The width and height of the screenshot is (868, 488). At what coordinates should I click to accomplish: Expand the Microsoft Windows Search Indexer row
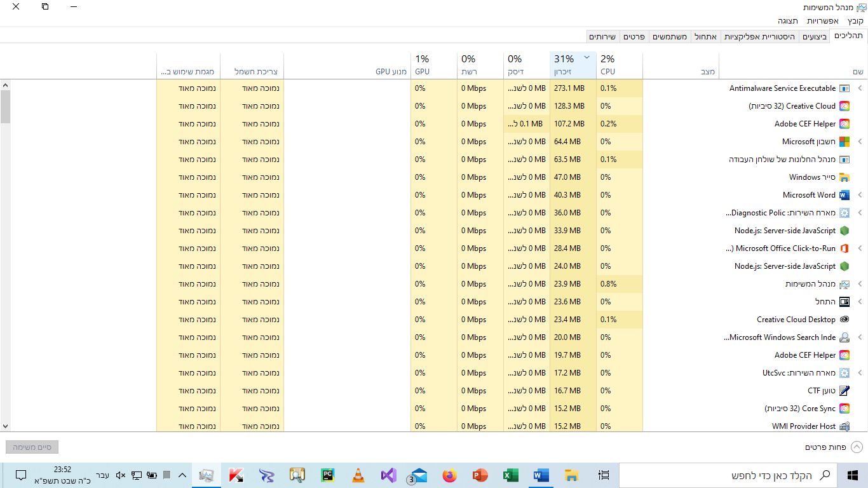click(861, 337)
